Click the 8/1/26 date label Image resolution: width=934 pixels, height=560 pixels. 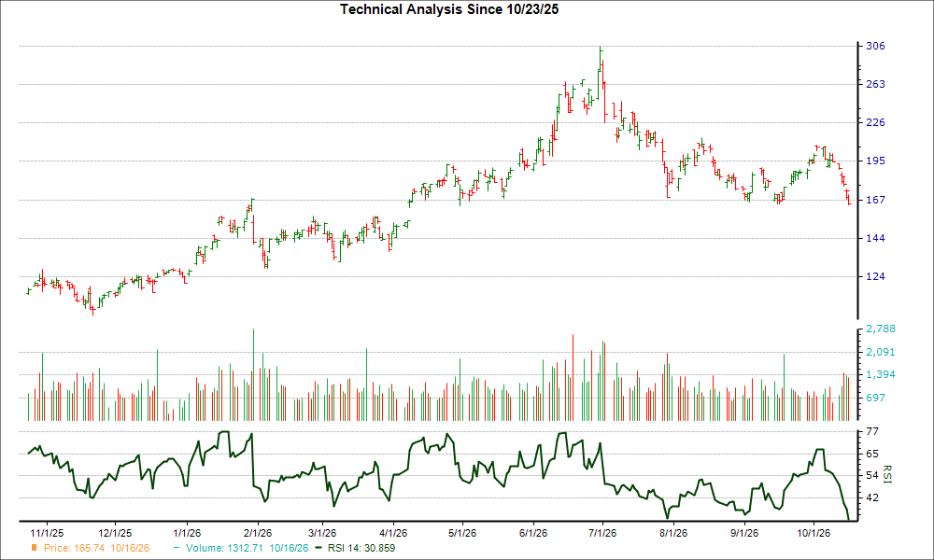pos(673,533)
